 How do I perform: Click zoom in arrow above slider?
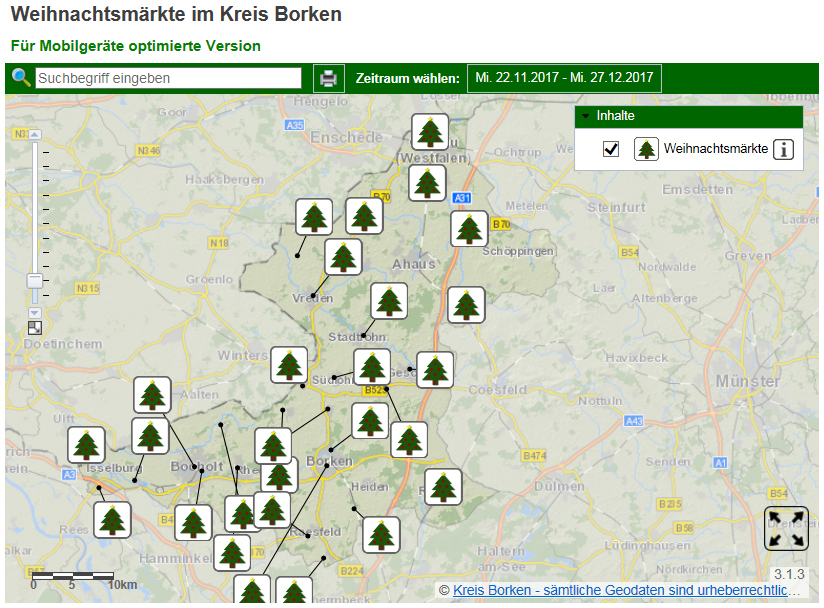pyautogui.click(x=35, y=133)
